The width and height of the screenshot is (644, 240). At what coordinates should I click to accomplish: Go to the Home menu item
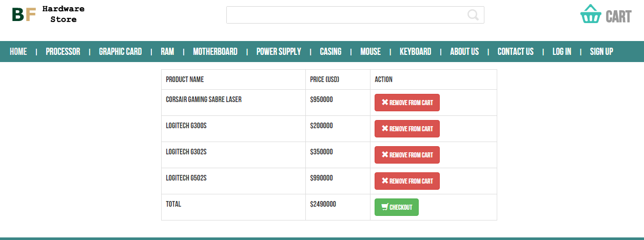pyautogui.click(x=18, y=52)
